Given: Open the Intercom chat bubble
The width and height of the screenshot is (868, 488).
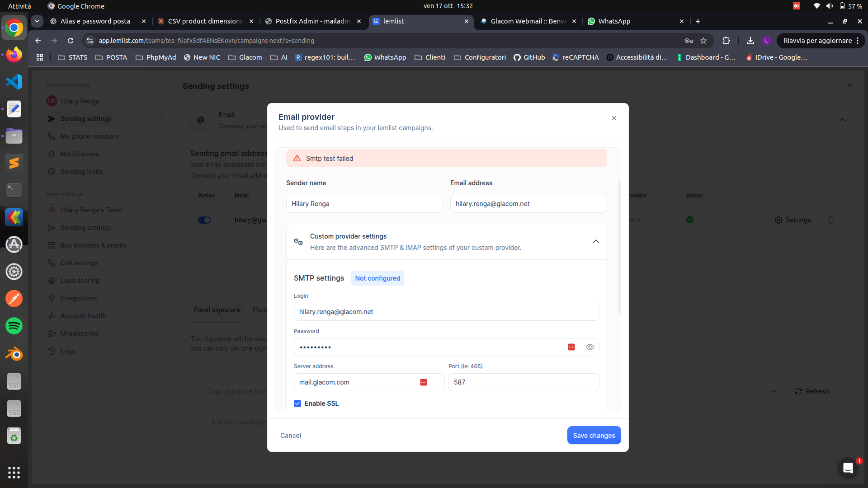Looking at the screenshot, I should coord(848,468).
